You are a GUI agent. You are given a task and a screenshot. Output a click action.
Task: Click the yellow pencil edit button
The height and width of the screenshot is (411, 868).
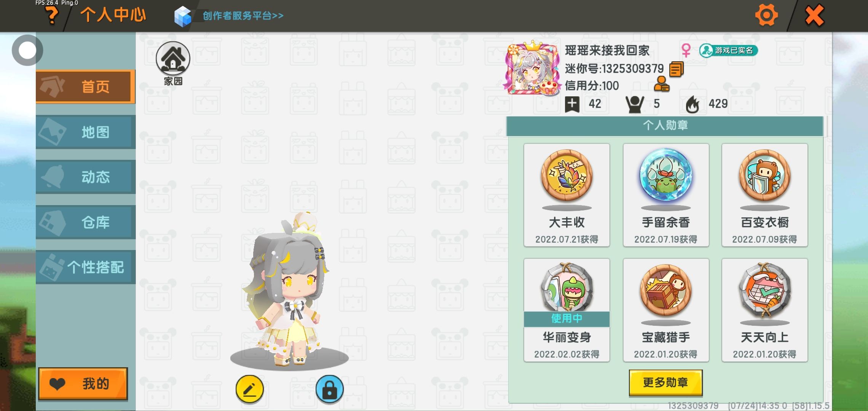coord(250,389)
